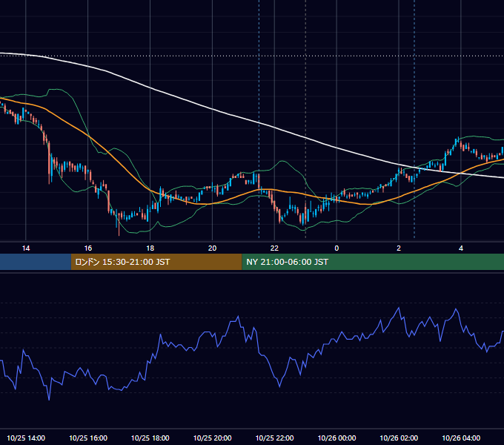Click the 10/25 14:00 date label
This screenshot has height=445, width=504.
26,438
